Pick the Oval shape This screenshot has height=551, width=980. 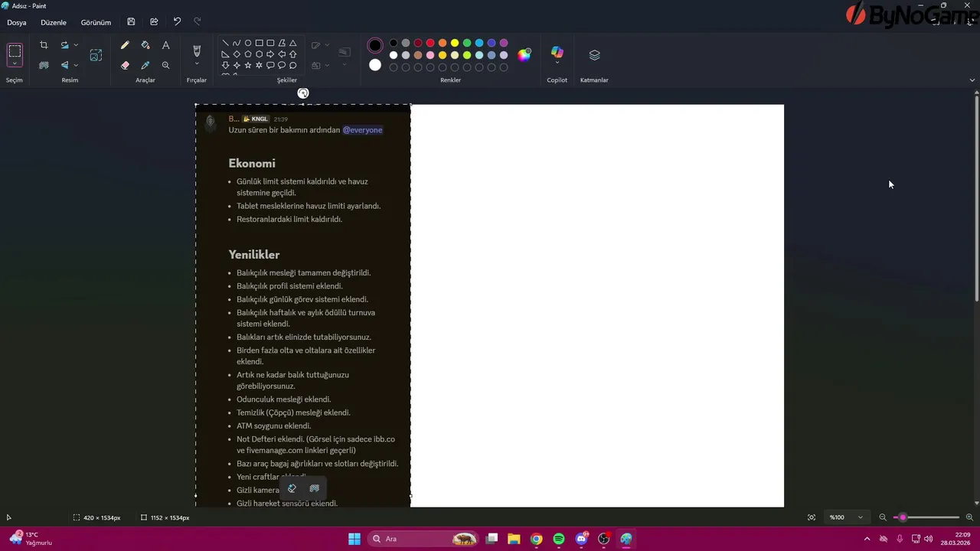pyautogui.click(x=248, y=43)
